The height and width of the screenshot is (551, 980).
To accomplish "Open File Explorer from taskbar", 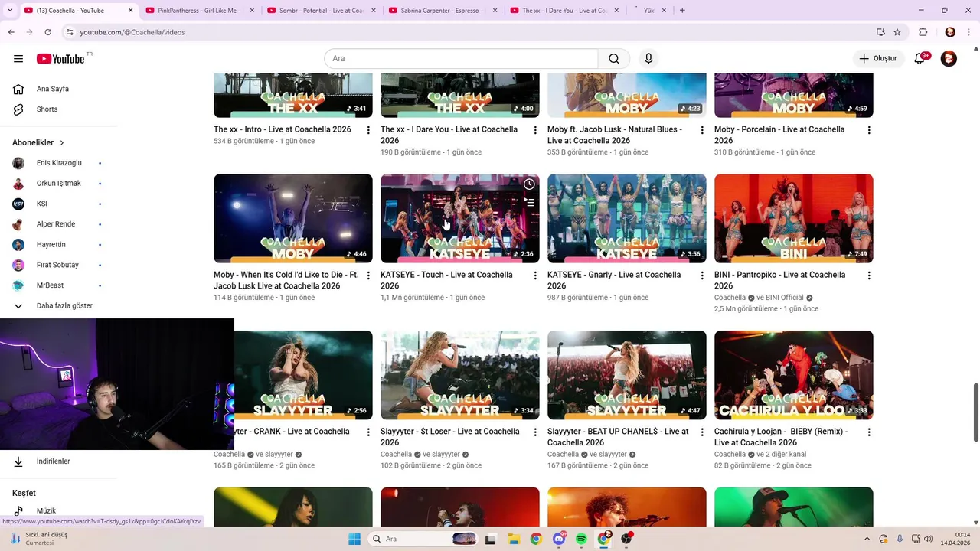I will [515, 539].
